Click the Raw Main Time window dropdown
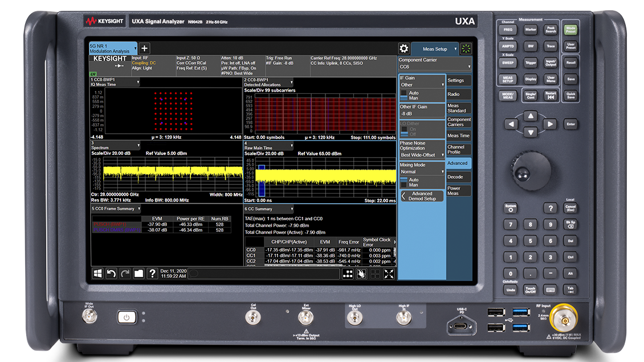Screen dimensions: 644x362 pyautogui.click(x=268, y=146)
